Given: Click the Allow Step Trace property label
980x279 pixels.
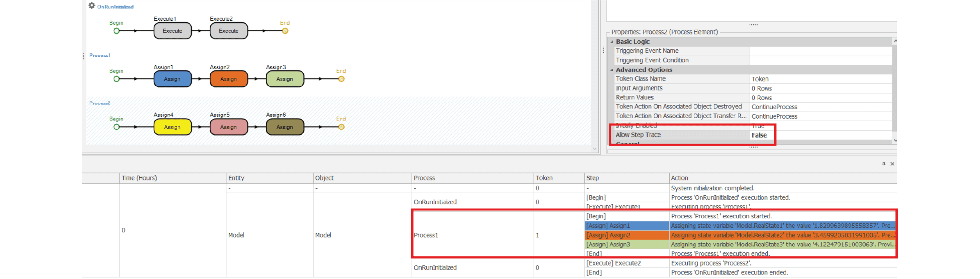Looking at the screenshot, I should (638, 135).
